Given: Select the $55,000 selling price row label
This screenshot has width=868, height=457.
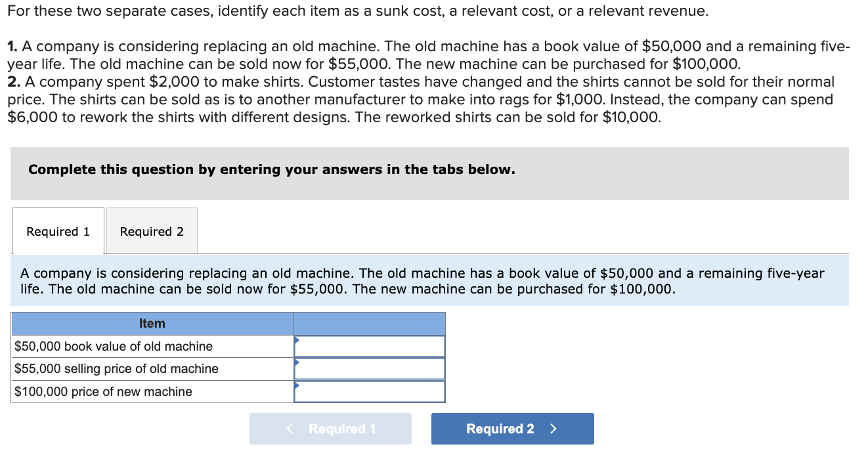Looking at the screenshot, I should coord(117,368).
